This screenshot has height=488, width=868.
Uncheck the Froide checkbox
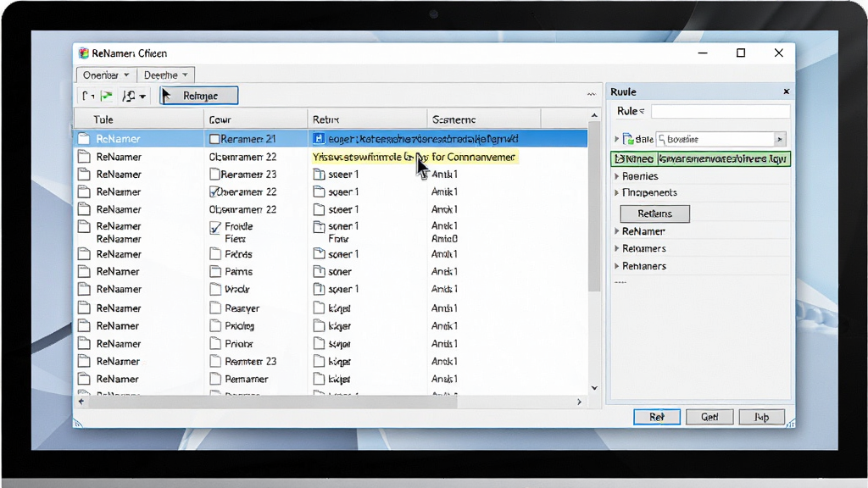[215, 227]
